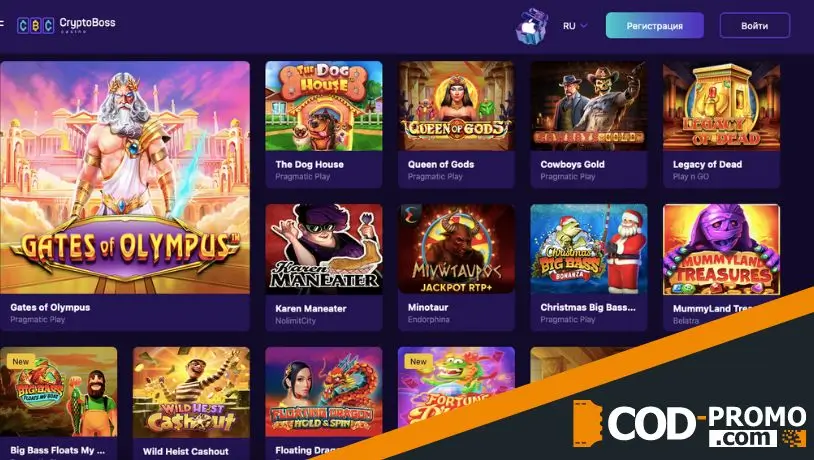814x460 pixels.
Task: Click the Войти login button
Action: coord(754,25)
